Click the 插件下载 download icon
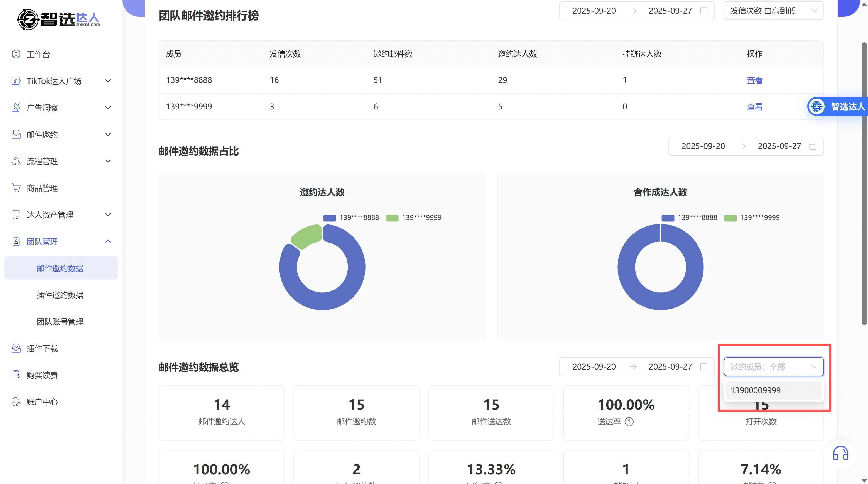868x484 pixels. 16,348
